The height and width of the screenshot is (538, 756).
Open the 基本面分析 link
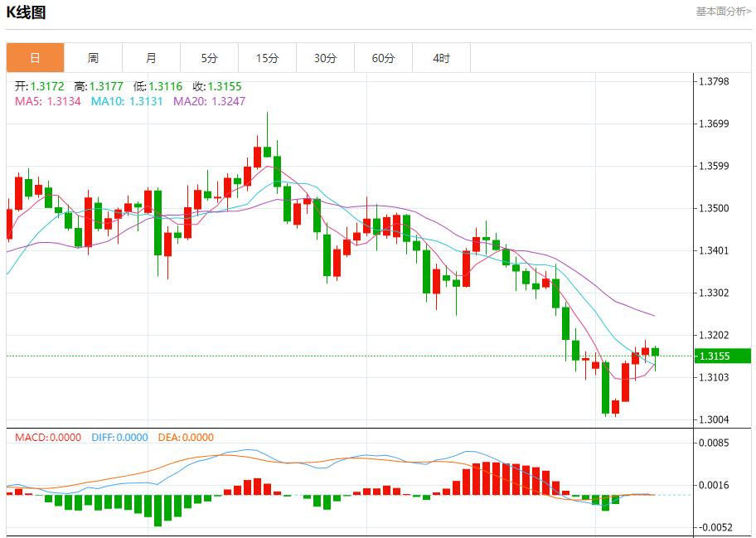pyautogui.click(x=724, y=12)
